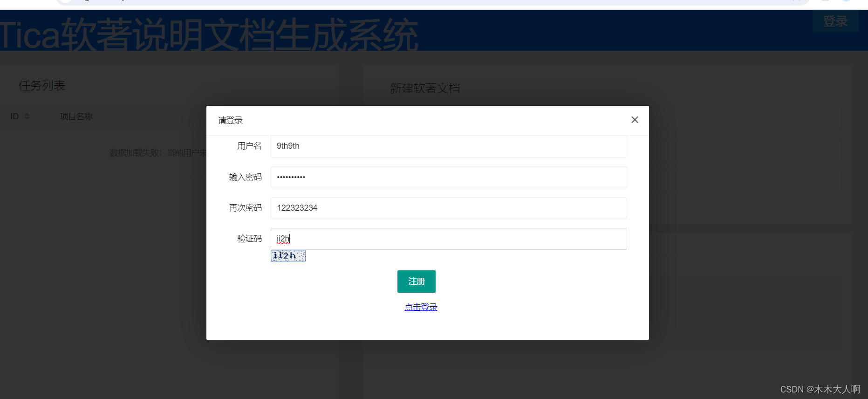
Task: Click the 项目名称 column header
Action: click(76, 117)
